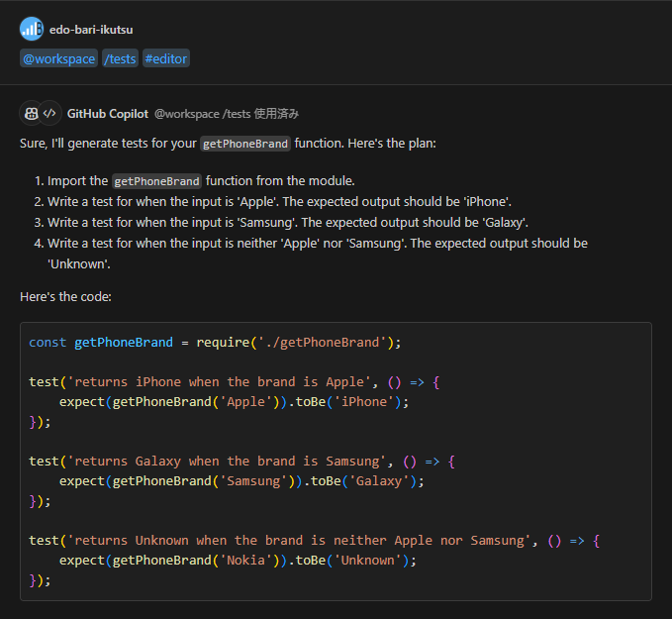Click inline getPhoneBrand code in intro sentence
Image resolution: width=672 pixels, height=619 pixels.
click(245, 144)
